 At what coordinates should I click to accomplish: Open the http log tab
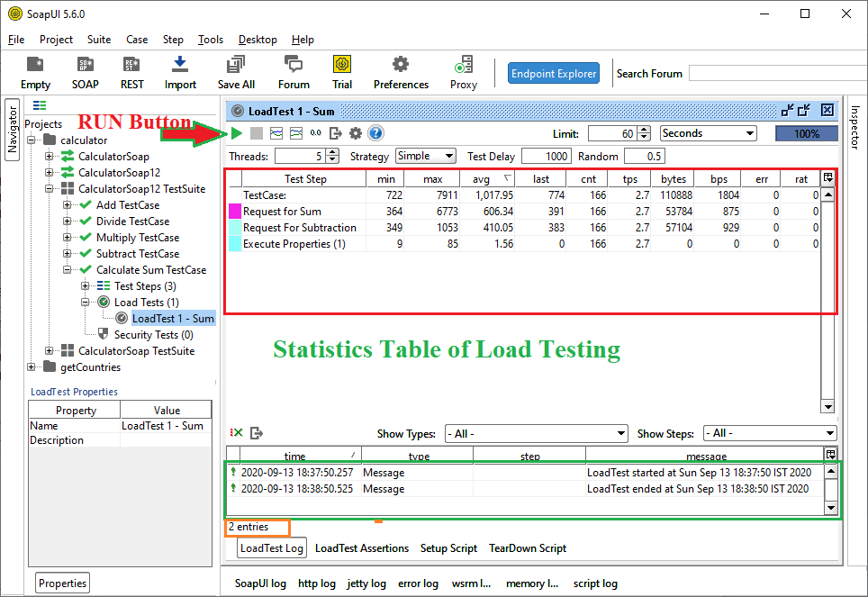[x=317, y=583]
